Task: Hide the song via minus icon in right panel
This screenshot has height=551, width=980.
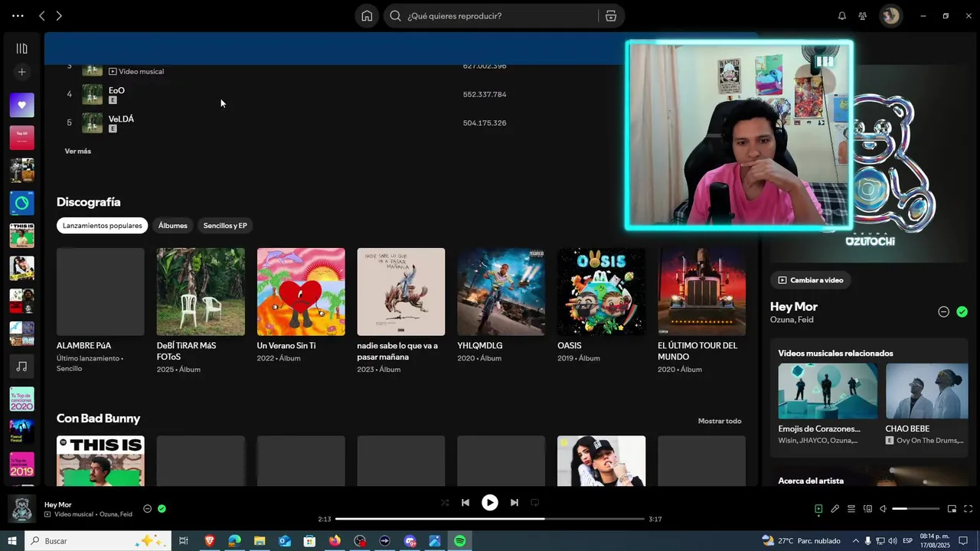Action: tap(944, 311)
